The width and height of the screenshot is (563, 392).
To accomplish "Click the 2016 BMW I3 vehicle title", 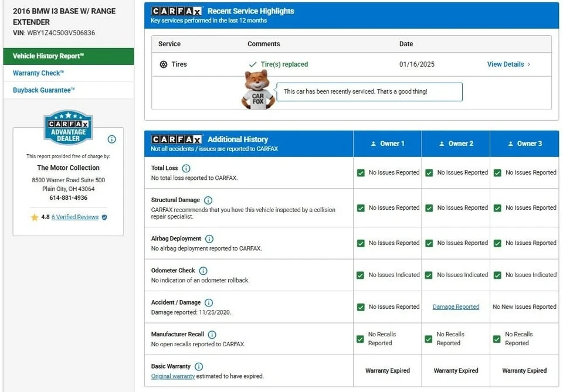I will point(65,16).
